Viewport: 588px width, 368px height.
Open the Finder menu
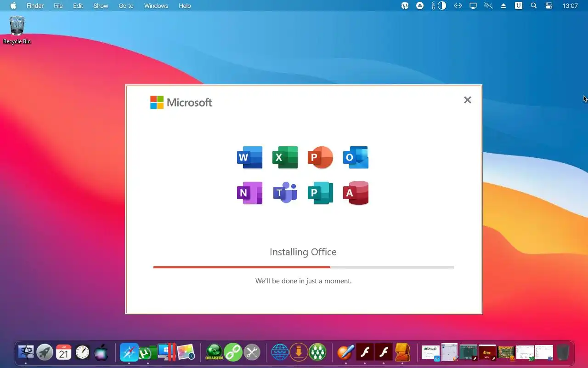[x=35, y=6]
